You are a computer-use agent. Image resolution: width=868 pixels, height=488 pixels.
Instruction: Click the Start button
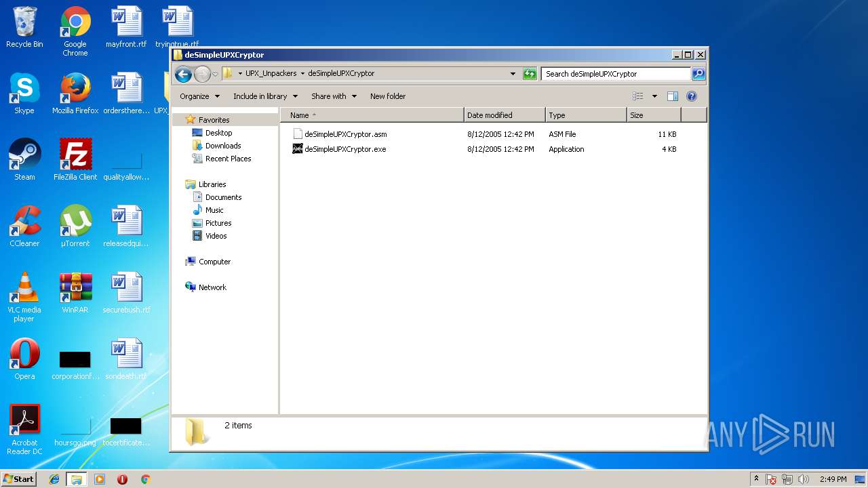[19, 479]
